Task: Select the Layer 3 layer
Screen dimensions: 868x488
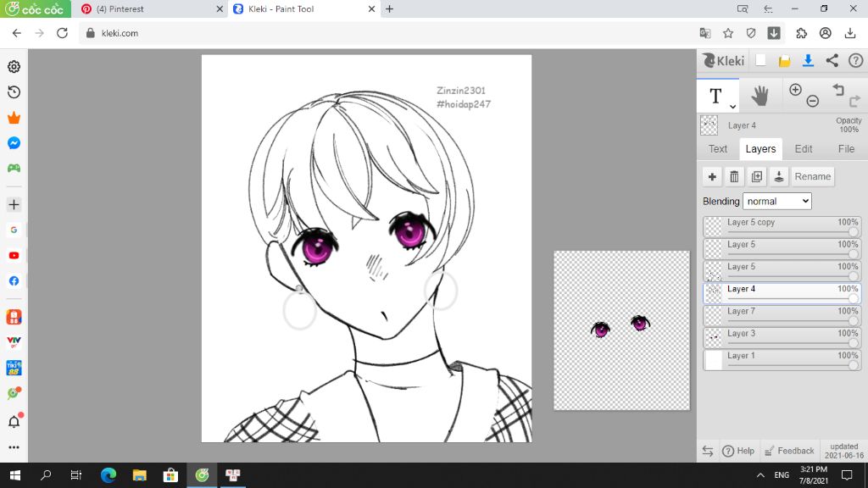Action: [x=782, y=337]
